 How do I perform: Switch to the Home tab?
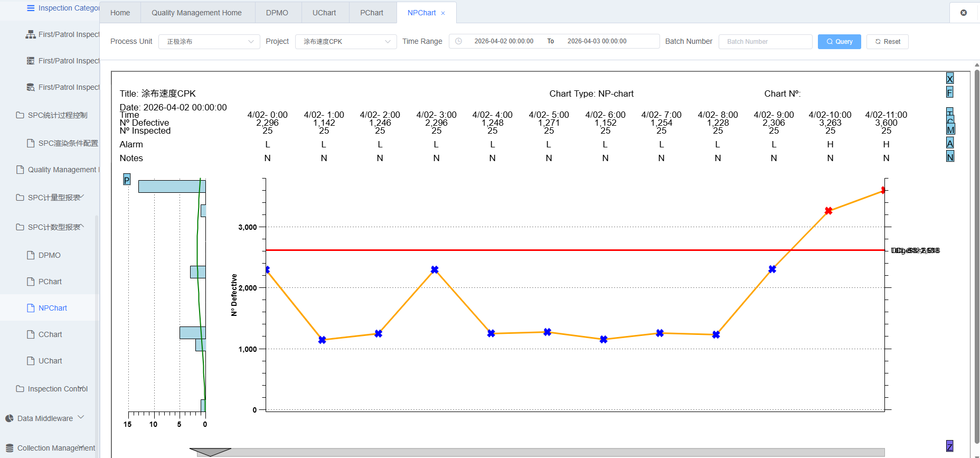[x=120, y=13]
